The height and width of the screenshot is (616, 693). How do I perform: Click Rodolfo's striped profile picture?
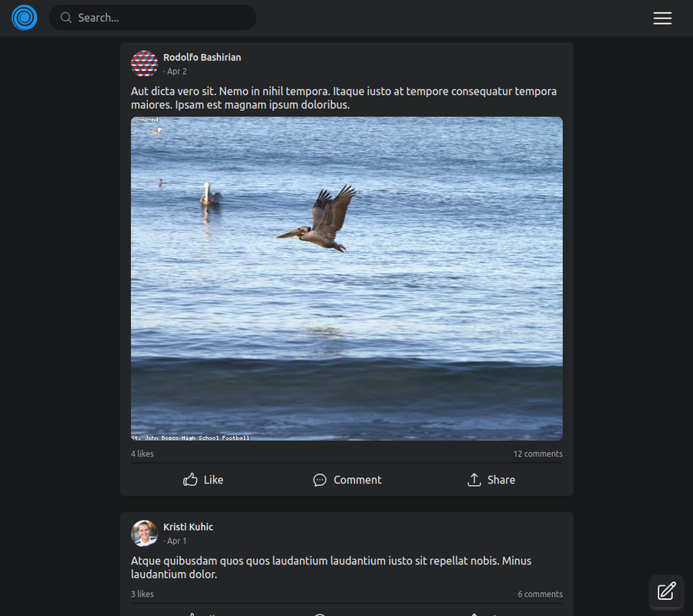point(144,63)
